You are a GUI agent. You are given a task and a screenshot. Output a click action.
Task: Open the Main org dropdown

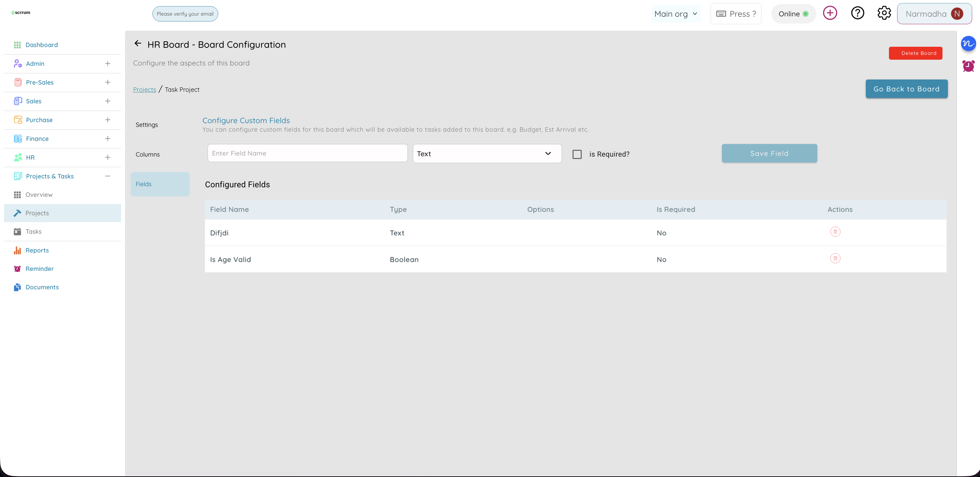pos(676,13)
